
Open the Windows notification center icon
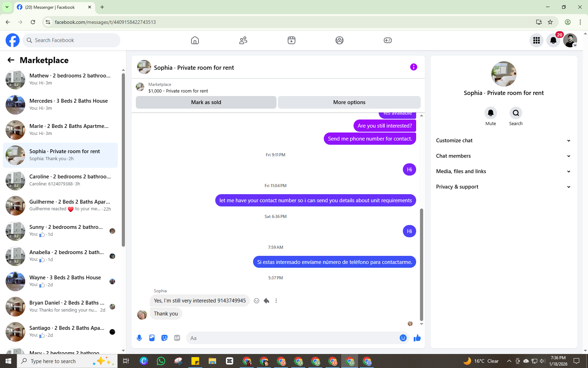point(577,361)
